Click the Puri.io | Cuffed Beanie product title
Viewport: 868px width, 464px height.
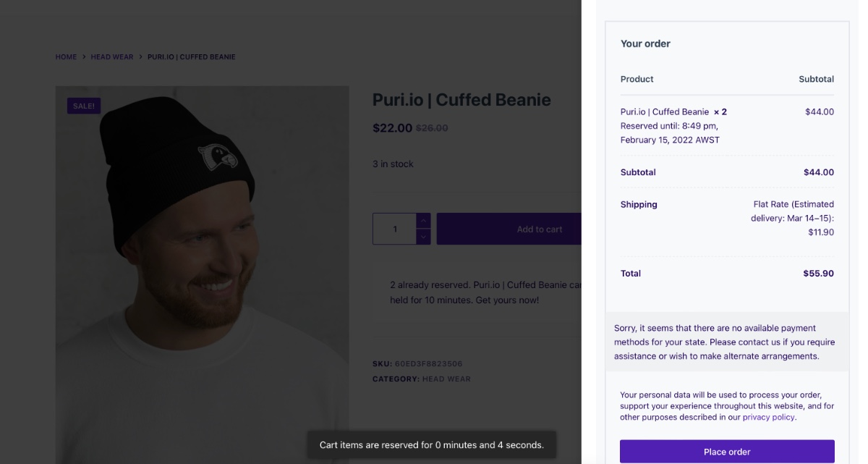pos(461,99)
